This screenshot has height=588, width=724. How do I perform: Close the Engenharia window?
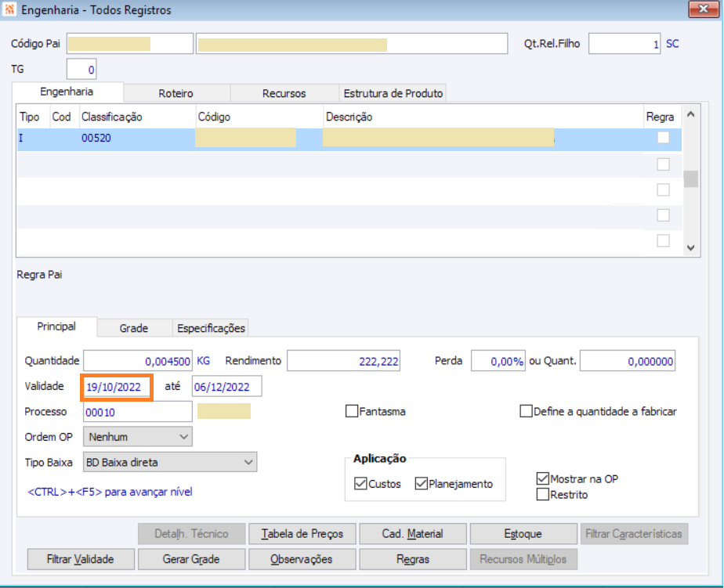point(703,9)
